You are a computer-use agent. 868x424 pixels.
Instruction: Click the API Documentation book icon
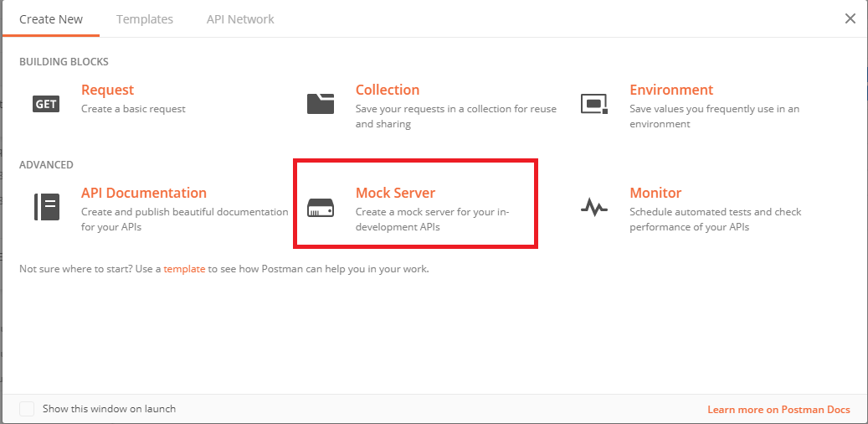[47, 207]
